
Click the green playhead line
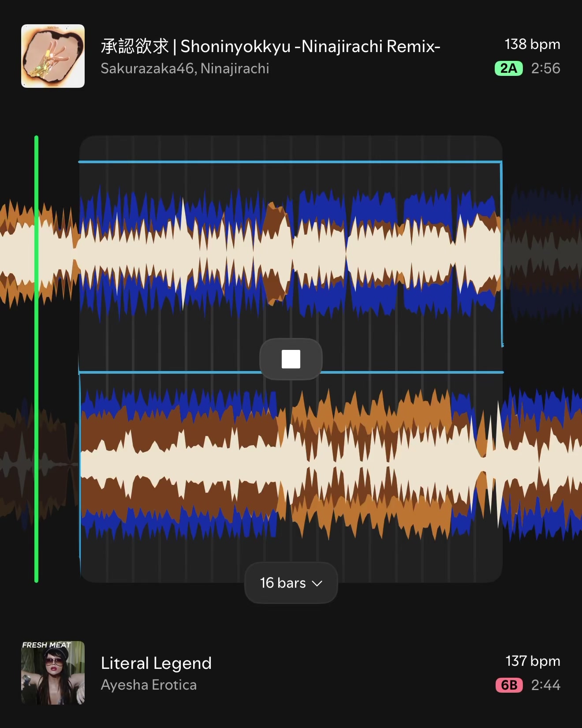(36, 359)
